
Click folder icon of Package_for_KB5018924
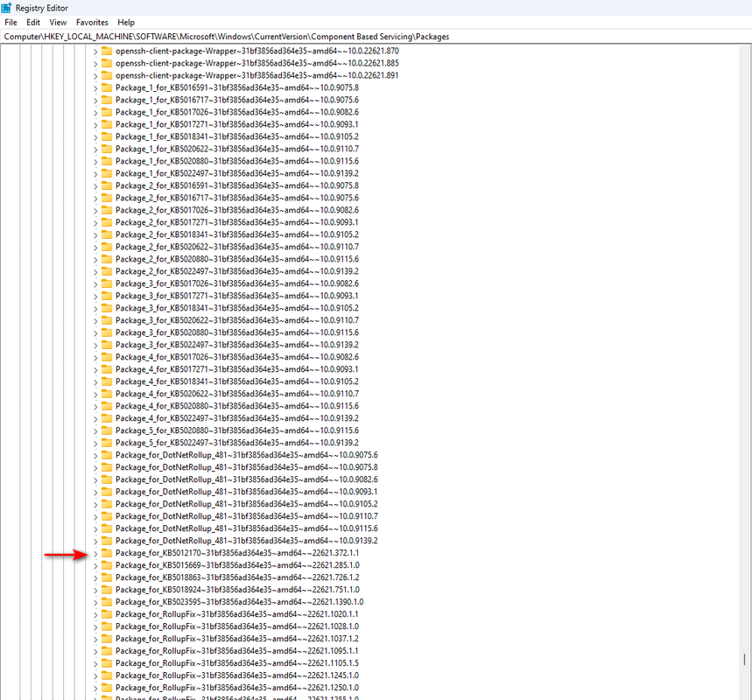coord(107,590)
